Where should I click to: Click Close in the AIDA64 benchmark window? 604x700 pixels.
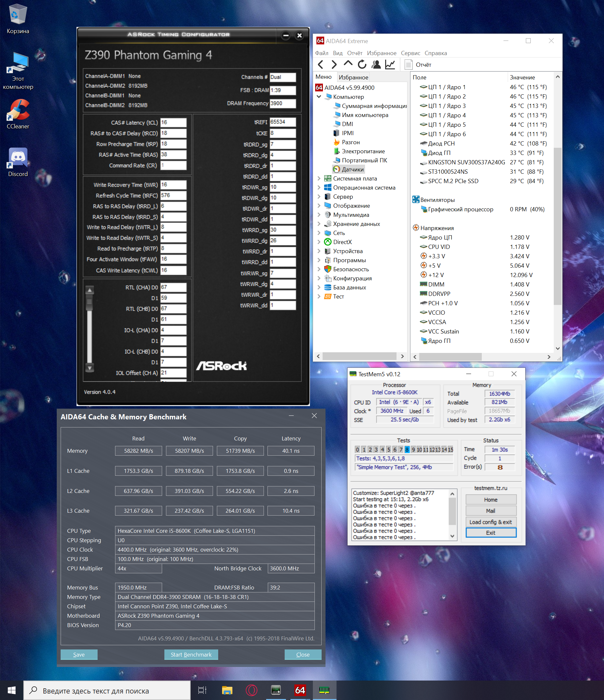click(303, 654)
